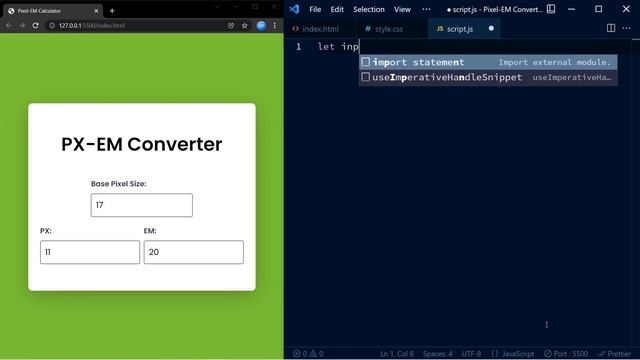
Task: Split the editor to the right
Action: 611,28
